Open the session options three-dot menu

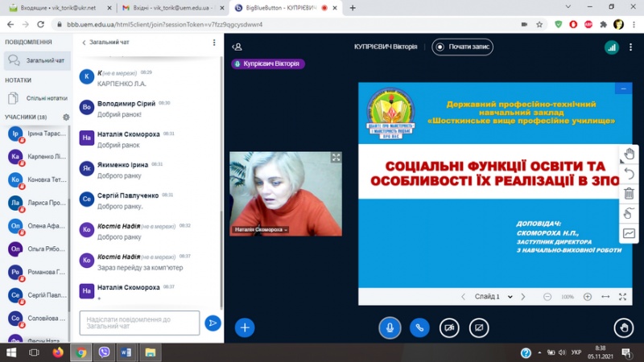click(x=630, y=47)
